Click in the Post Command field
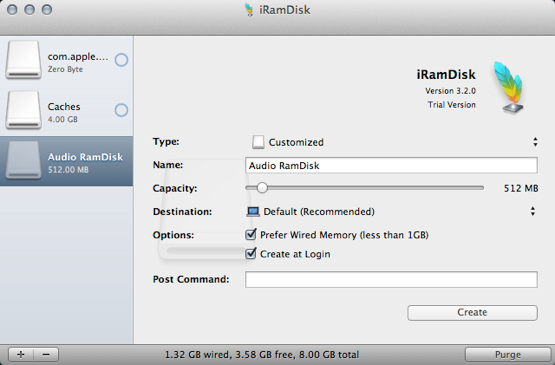Viewport: 555px width, 365px height. click(x=391, y=279)
